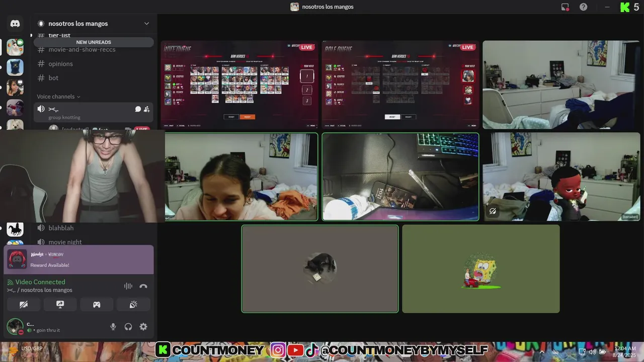Focus the empty bedroom webcam tile
Screen dimensions: 644x362
pyautogui.click(x=561, y=85)
